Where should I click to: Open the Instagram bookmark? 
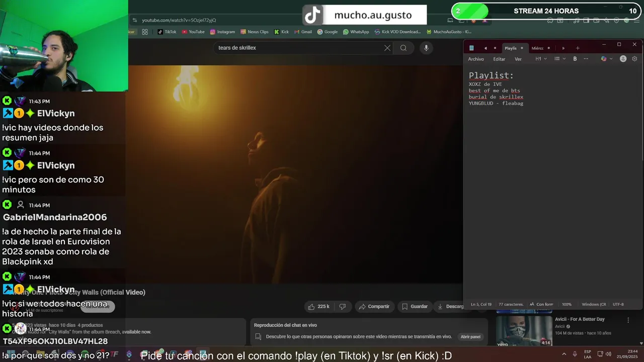pos(222,32)
